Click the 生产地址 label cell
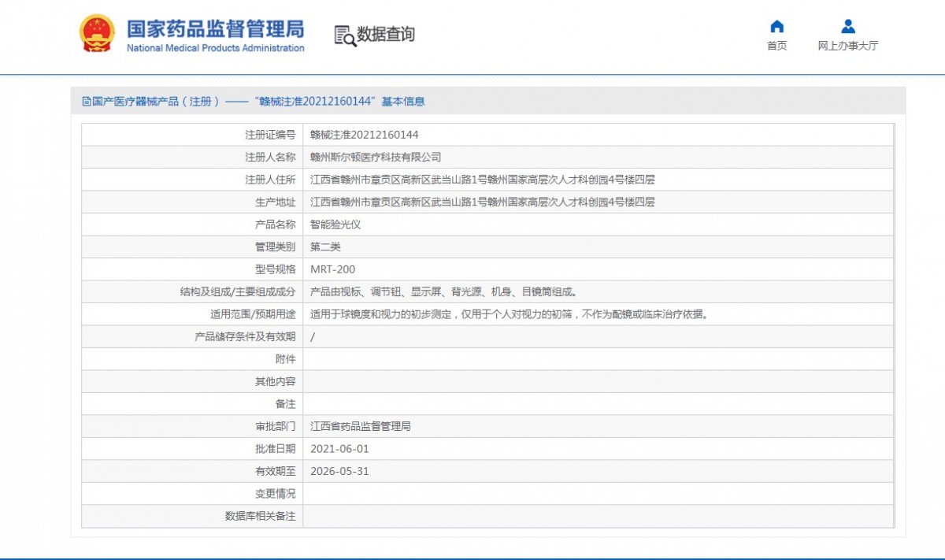 coord(192,202)
